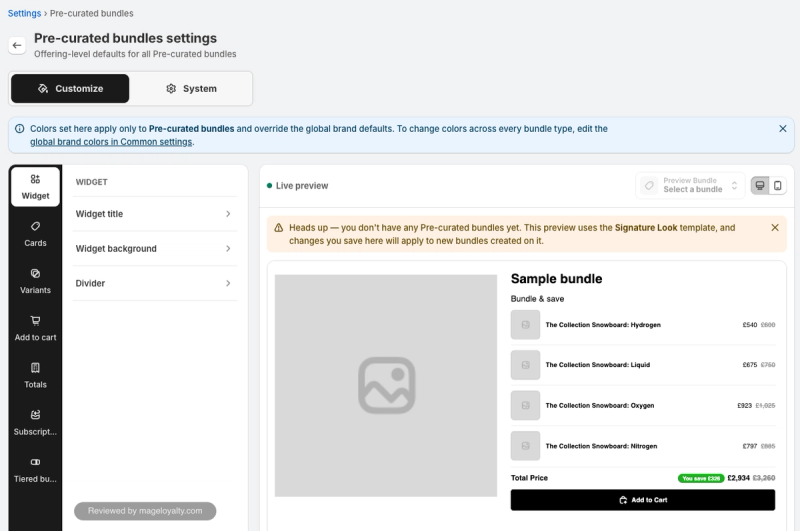Click the £797 Nitrogen price
This screenshot has height=531, width=800.
(x=749, y=446)
